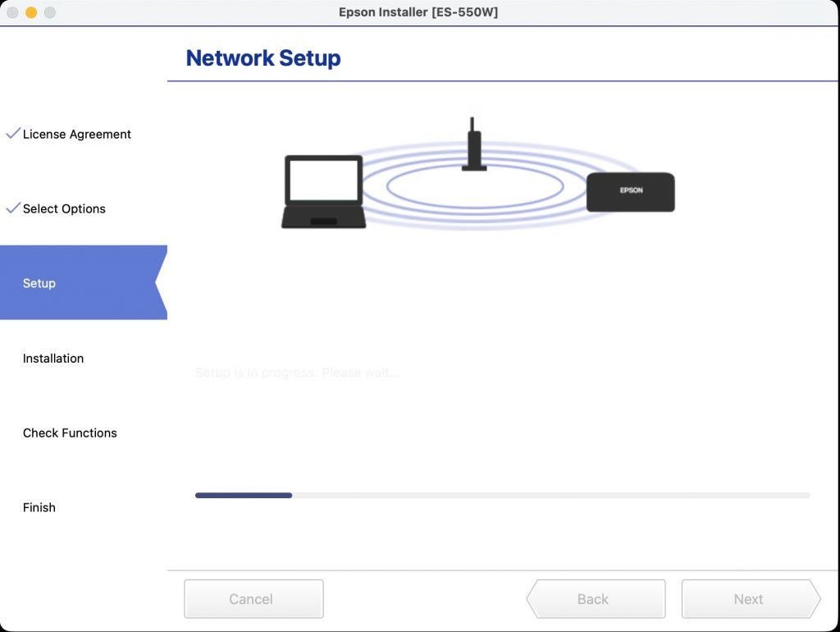Viewport: 840px width, 632px height.
Task: Select the Finish step
Action: click(39, 507)
